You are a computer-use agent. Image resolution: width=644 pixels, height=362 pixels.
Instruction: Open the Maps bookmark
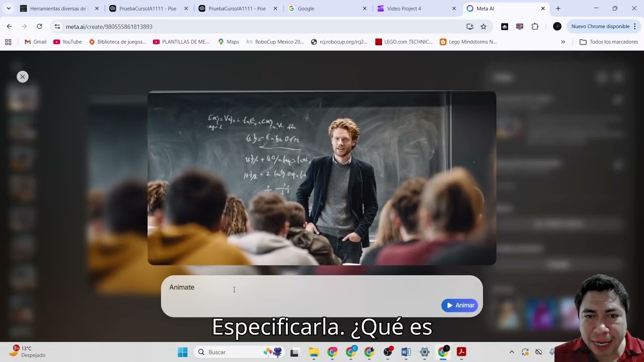pyautogui.click(x=228, y=42)
